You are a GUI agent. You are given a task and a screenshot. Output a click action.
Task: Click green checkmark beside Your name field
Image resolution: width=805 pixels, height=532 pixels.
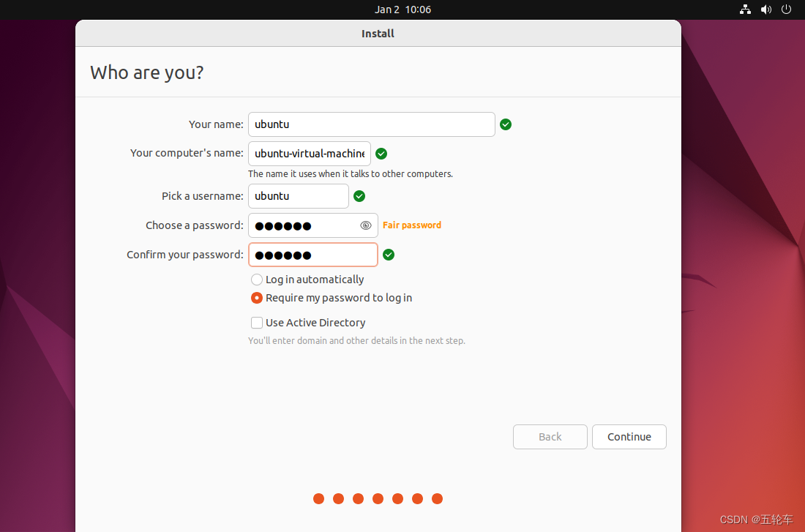tap(506, 124)
